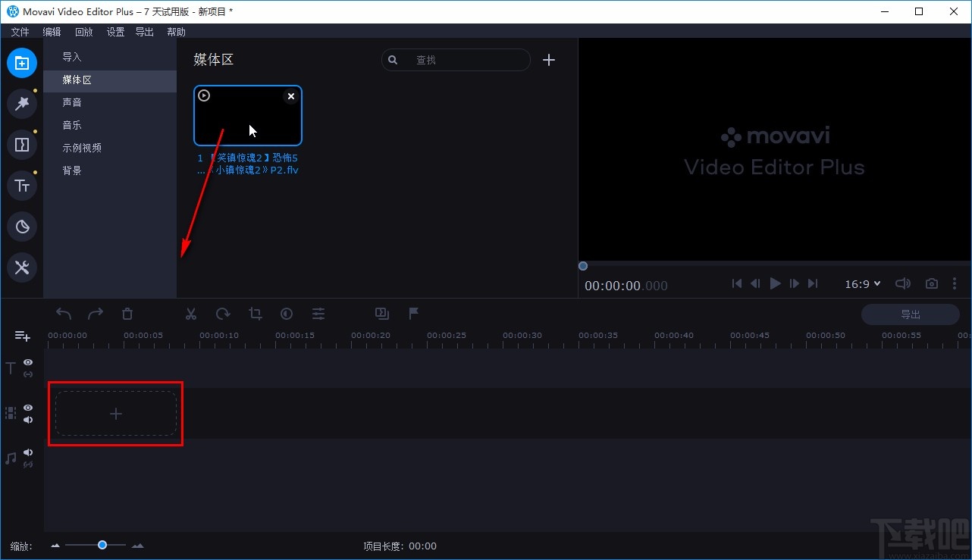Click the media search field 查找
The width and height of the screenshot is (972, 560).
(x=456, y=60)
